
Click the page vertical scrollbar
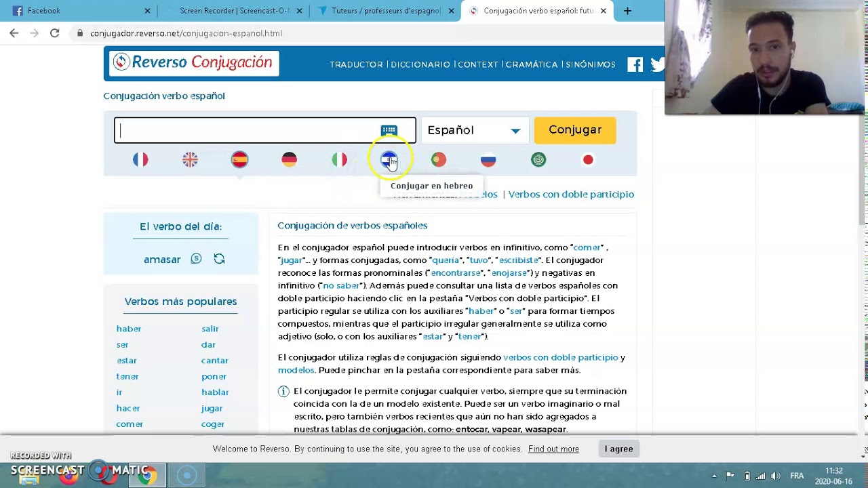coord(863,169)
